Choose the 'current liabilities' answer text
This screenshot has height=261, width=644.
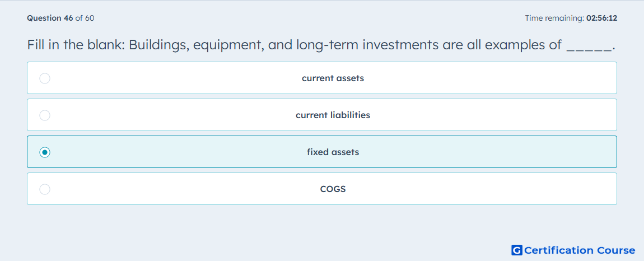[333, 115]
